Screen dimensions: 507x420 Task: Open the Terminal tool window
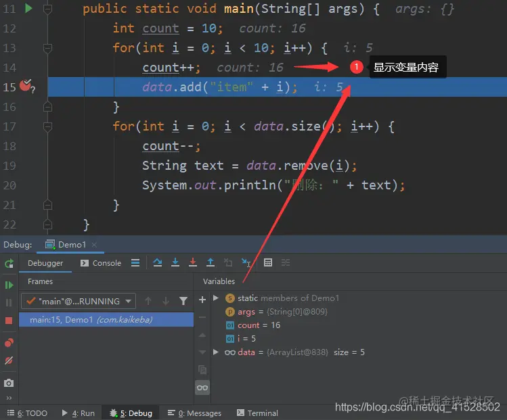[257, 413]
